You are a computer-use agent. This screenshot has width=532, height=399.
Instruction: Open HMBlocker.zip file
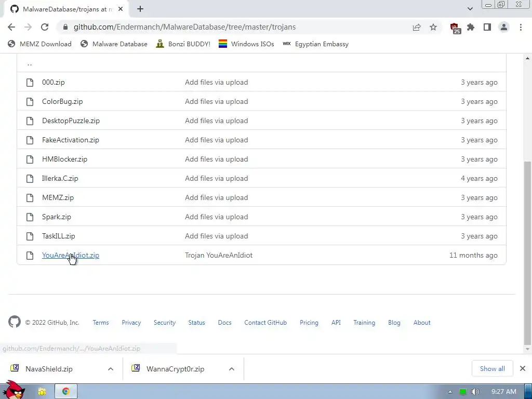tap(65, 159)
